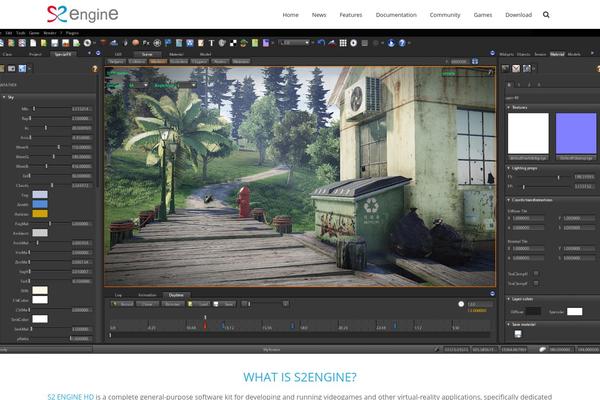
Task: Click the envelope-shaped icon in Material panel
Action: [516, 69]
